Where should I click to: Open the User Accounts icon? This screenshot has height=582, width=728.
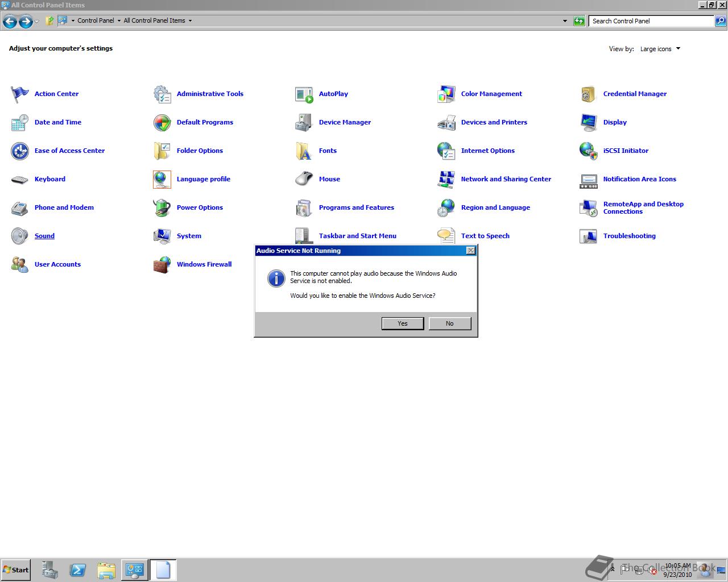pos(20,264)
